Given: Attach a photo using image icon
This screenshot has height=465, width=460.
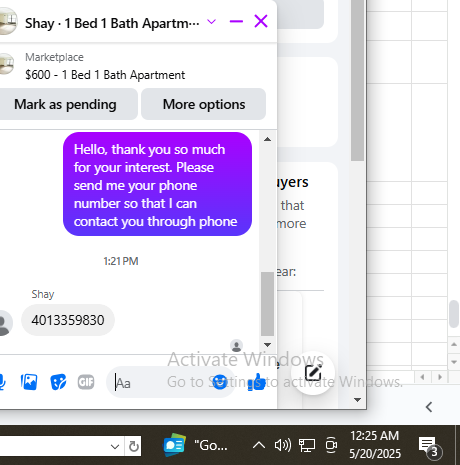Looking at the screenshot, I should tap(29, 382).
